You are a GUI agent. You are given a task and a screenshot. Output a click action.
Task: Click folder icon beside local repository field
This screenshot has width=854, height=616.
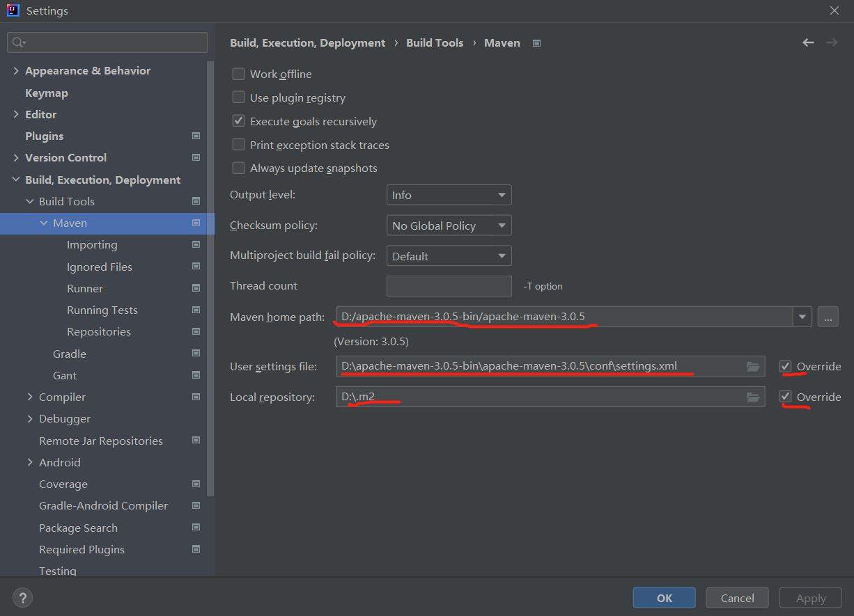click(753, 397)
